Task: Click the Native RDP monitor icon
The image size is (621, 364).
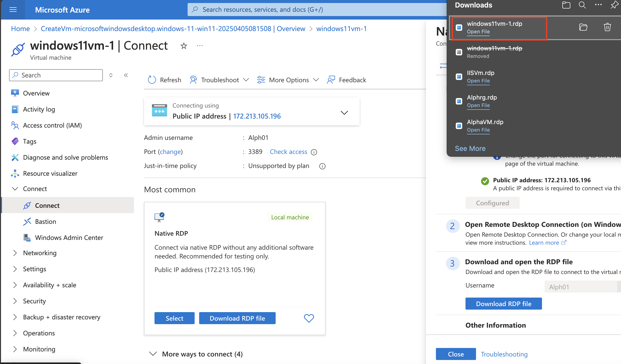Action: (x=159, y=217)
